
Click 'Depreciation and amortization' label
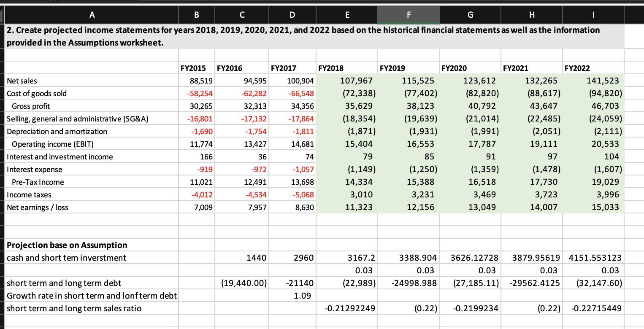(x=57, y=131)
